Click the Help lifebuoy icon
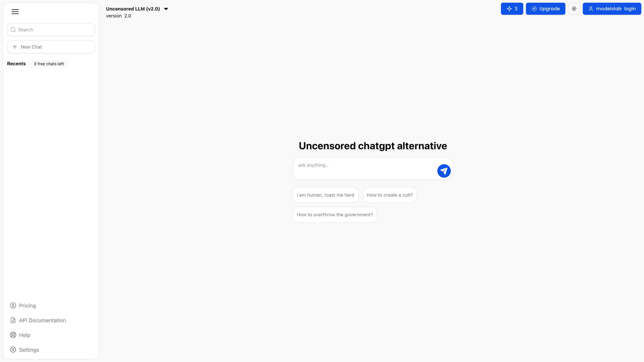644x362 pixels. point(13,335)
